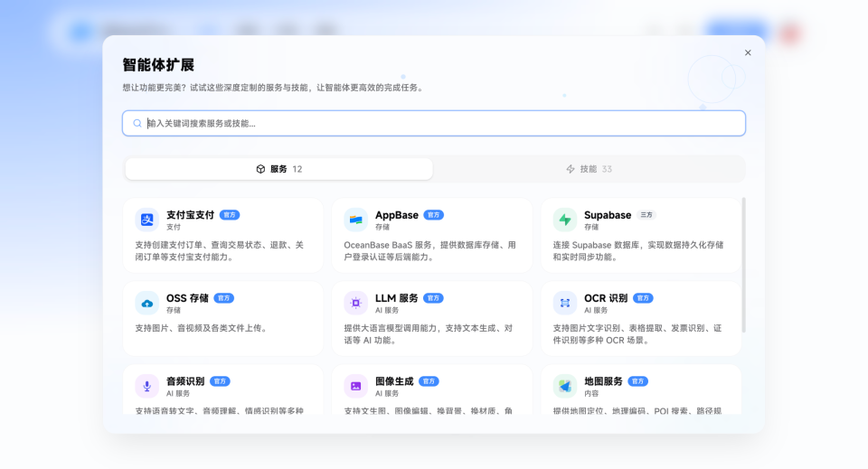
Task: Open the 图像生成 service title
Action: (x=394, y=381)
